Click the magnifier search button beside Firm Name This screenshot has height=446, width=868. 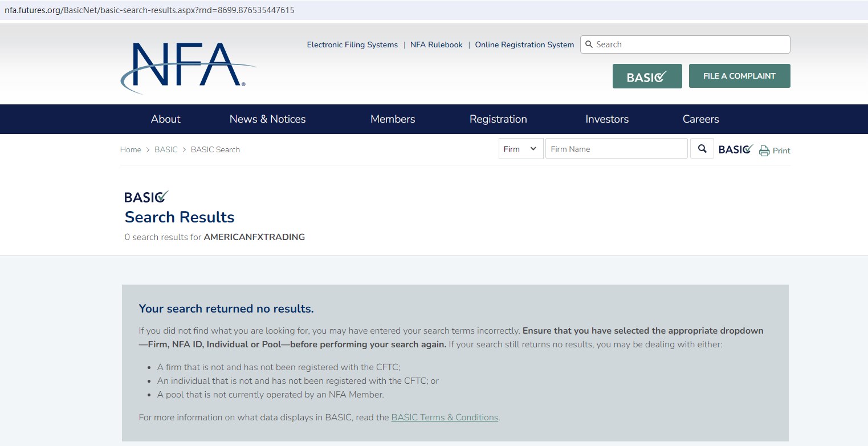click(x=702, y=149)
